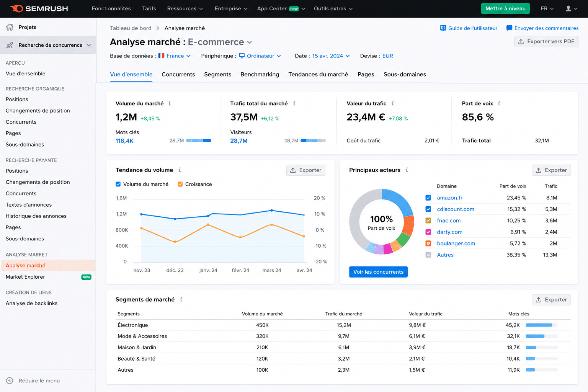Click the Semrush logo
The width and height of the screenshot is (588, 392).
click(x=39, y=8)
